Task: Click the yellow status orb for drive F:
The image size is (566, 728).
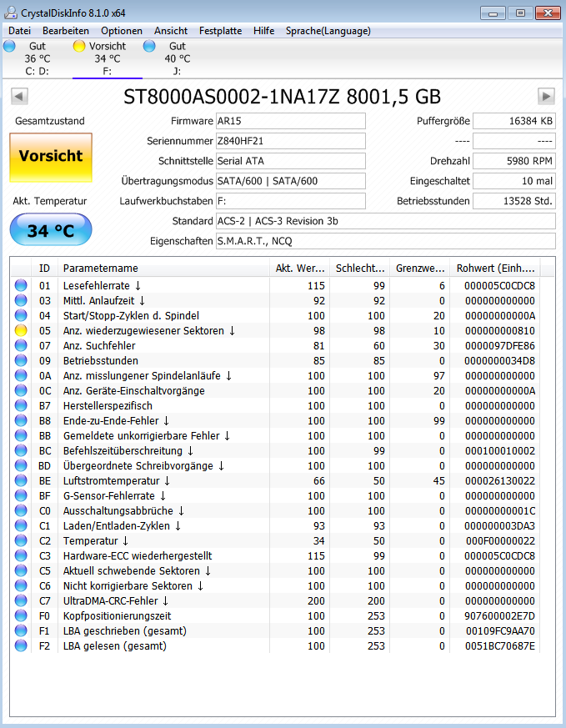Action: [79, 46]
